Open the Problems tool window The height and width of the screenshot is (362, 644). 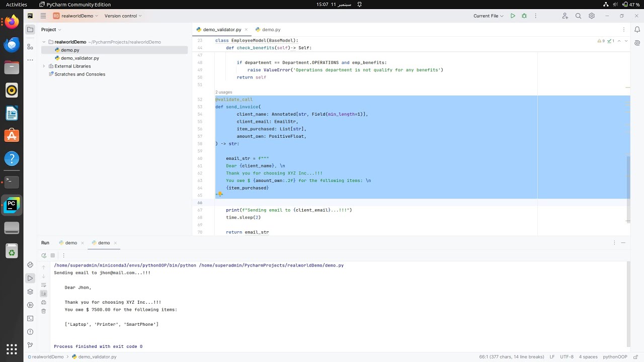[30, 332]
